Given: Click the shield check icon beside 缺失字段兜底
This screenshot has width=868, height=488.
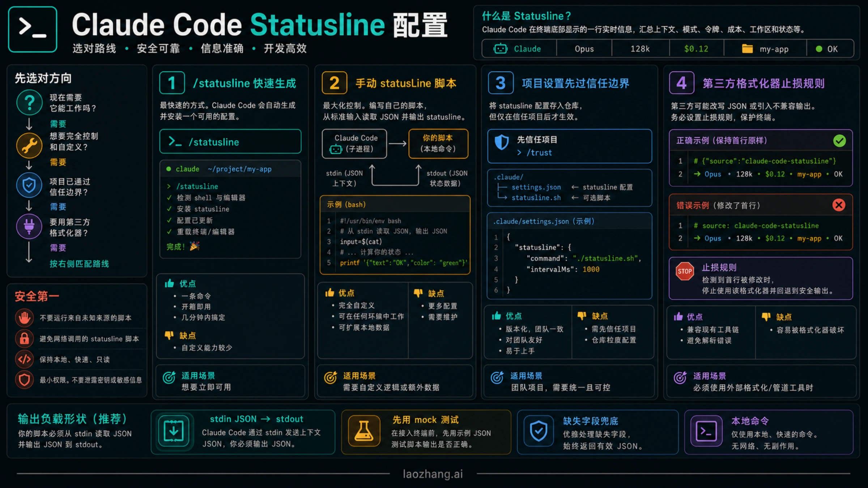Looking at the screenshot, I should click(539, 431).
